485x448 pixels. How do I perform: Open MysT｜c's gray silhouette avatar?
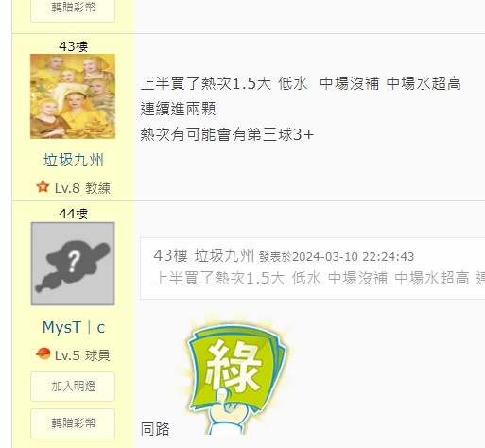point(73,264)
